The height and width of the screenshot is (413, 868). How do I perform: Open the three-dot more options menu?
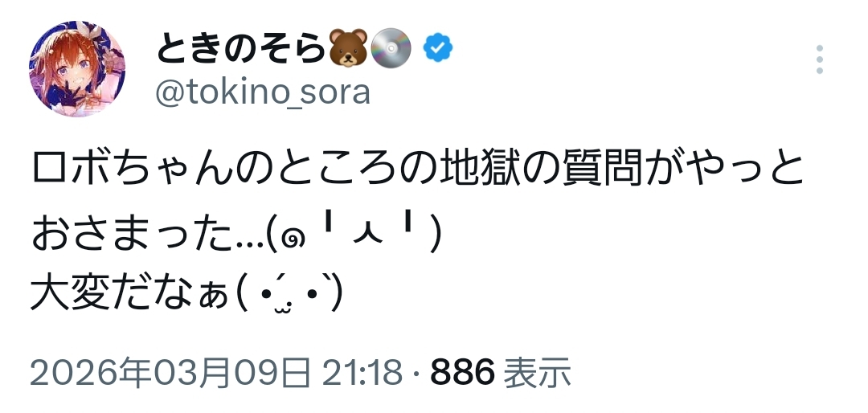point(819,60)
